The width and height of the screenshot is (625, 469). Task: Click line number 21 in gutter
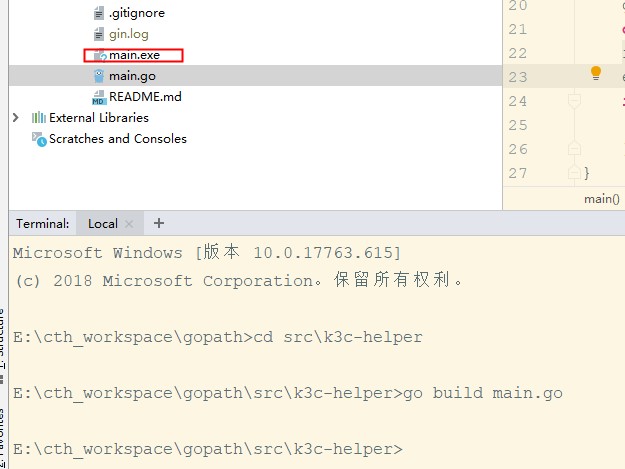click(518, 29)
